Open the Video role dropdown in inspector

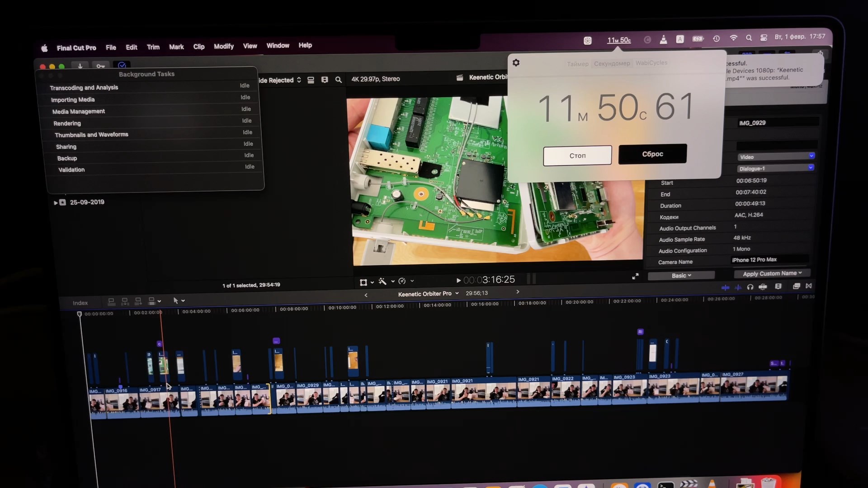[x=776, y=157]
